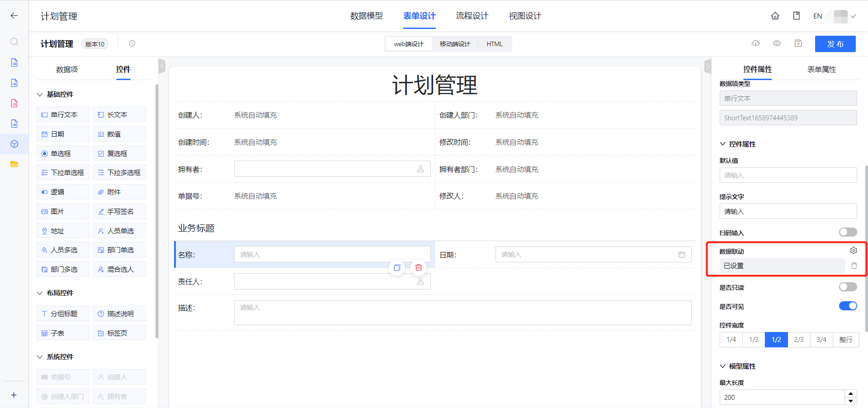Set control width to 1/4
The width and height of the screenshot is (868, 408).
731,340
